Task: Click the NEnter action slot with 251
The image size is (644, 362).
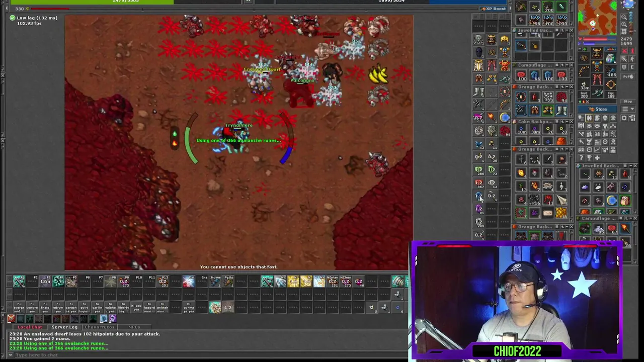Action: coord(332,281)
